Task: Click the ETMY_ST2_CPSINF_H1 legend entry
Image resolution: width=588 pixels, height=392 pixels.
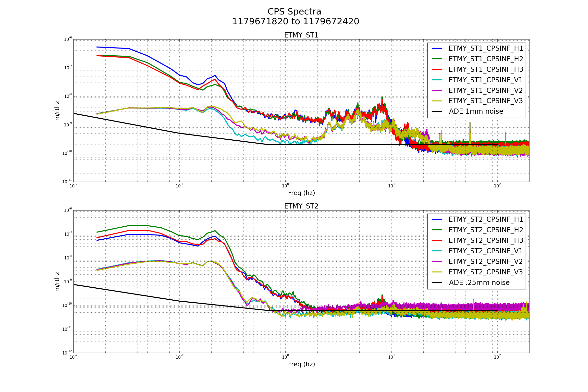Action: [x=486, y=220]
